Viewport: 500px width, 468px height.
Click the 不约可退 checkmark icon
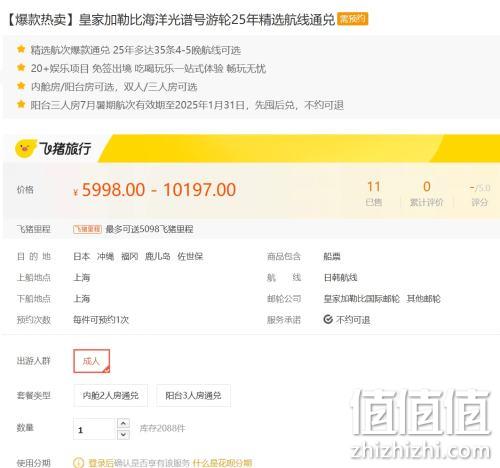coord(328,319)
